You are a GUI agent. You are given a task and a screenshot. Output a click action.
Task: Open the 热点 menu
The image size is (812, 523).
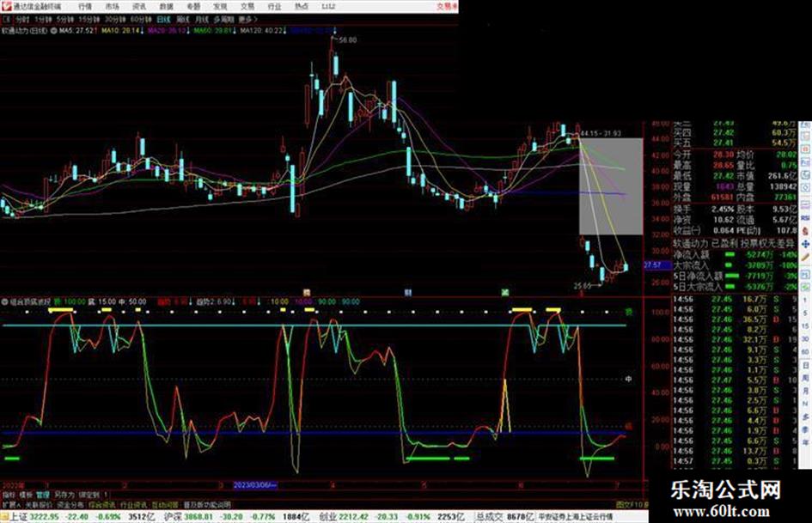tap(302, 7)
